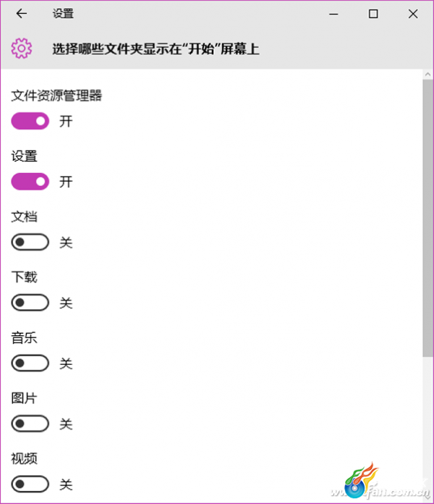Viewport: 434px width, 504px height.
Task: Go back using the left arrow
Action: 22,14
